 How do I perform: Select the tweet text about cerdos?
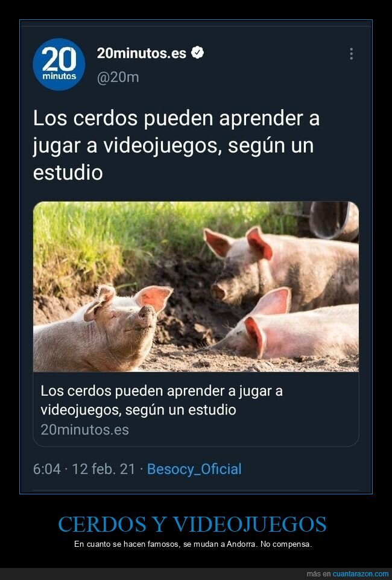point(176,145)
